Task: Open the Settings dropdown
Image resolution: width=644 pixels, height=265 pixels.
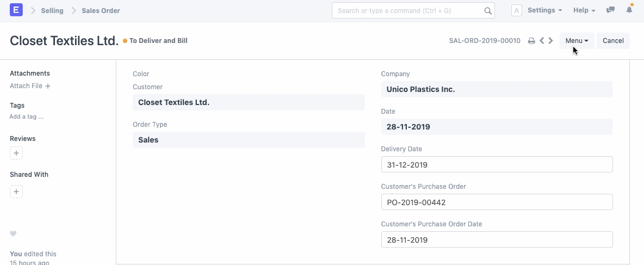Action: (544, 10)
